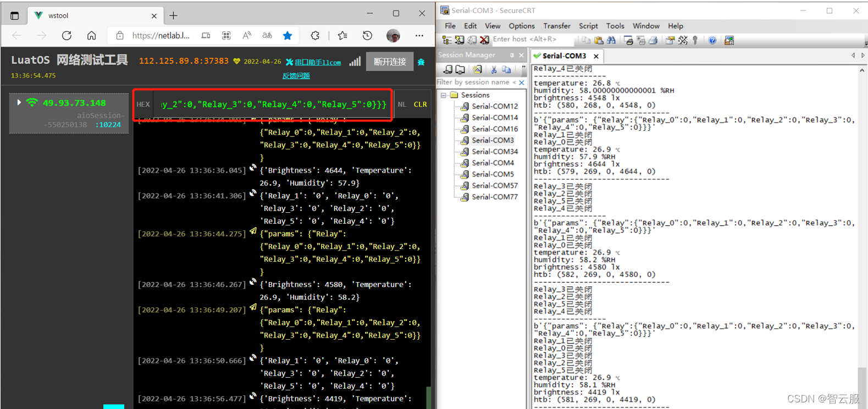
Task: Expand the 49.93.73.148 client entry
Action: coord(19,102)
